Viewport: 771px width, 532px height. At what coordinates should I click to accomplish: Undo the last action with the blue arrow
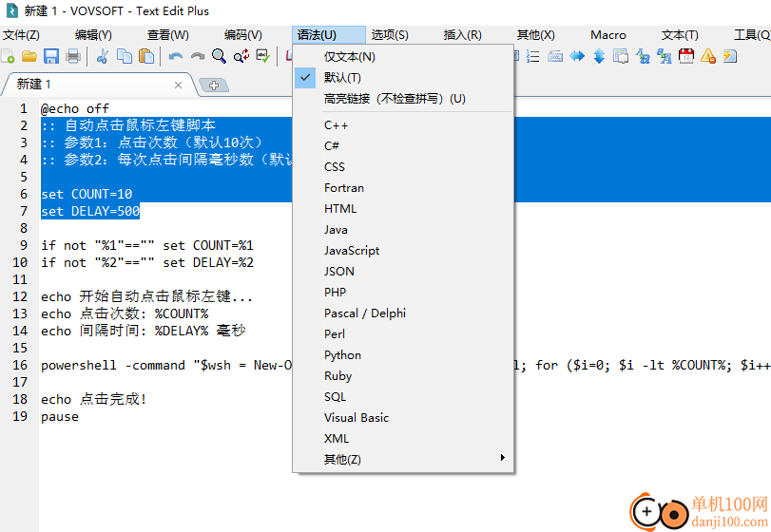pyautogui.click(x=176, y=56)
